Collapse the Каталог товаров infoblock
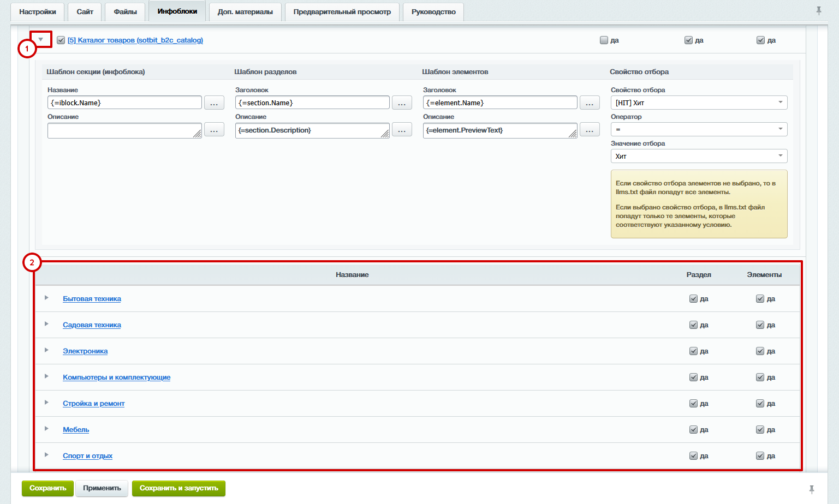This screenshot has width=839, height=504. click(41, 39)
